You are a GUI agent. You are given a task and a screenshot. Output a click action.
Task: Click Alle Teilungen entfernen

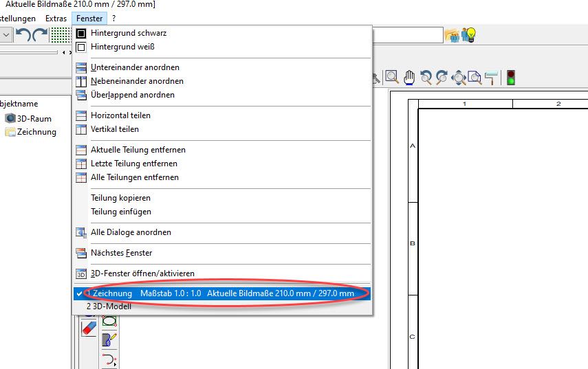click(222, 177)
